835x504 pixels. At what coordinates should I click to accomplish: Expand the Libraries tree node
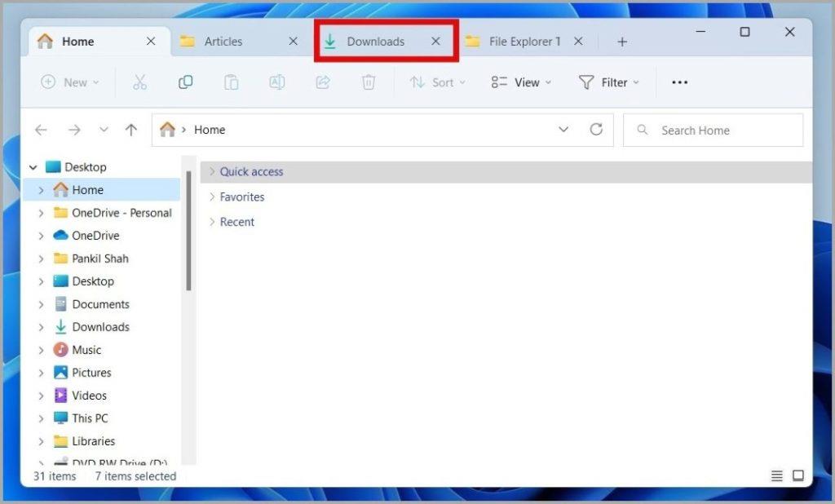click(41, 442)
